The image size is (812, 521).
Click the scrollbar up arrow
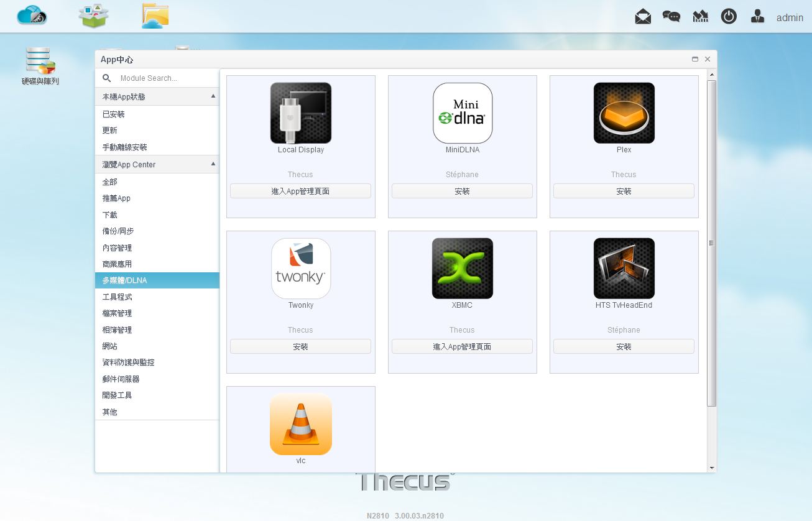point(712,74)
